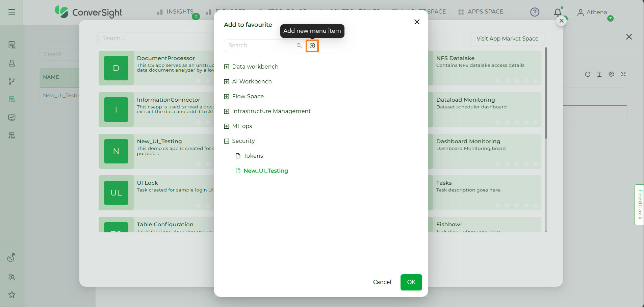This screenshot has height=307, width=644.
Task: Open the NFS Datalake card
Action: 485,68
